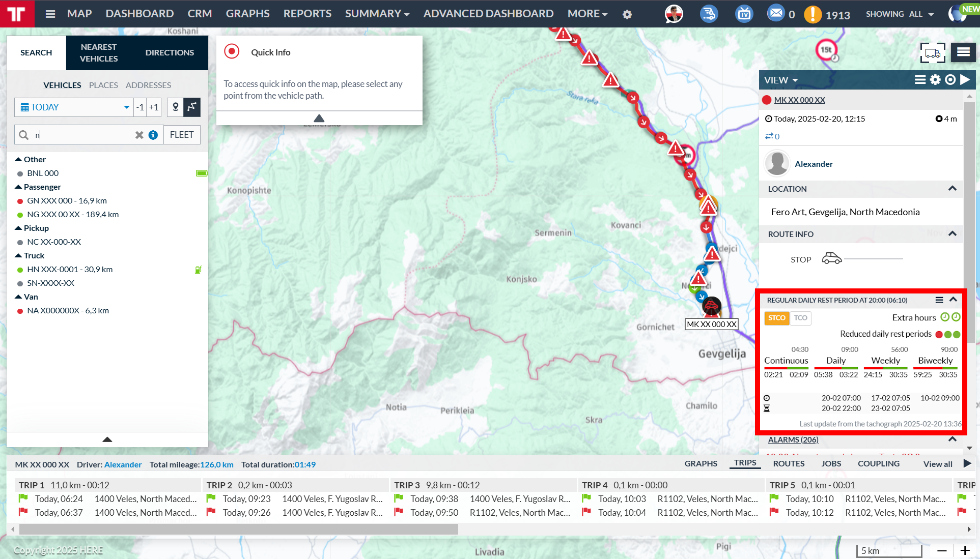Click the FLEET button
The image size is (980, 559).
pyautogui.click(x=181, y=135)
